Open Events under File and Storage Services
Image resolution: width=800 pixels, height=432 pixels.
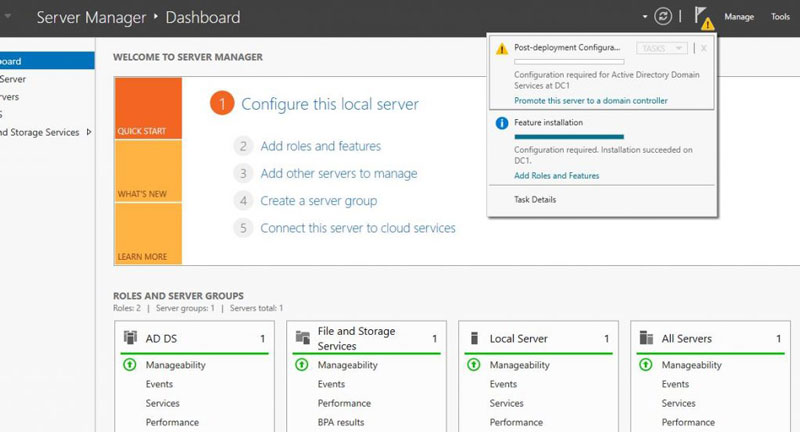click(x=331, y=384)
